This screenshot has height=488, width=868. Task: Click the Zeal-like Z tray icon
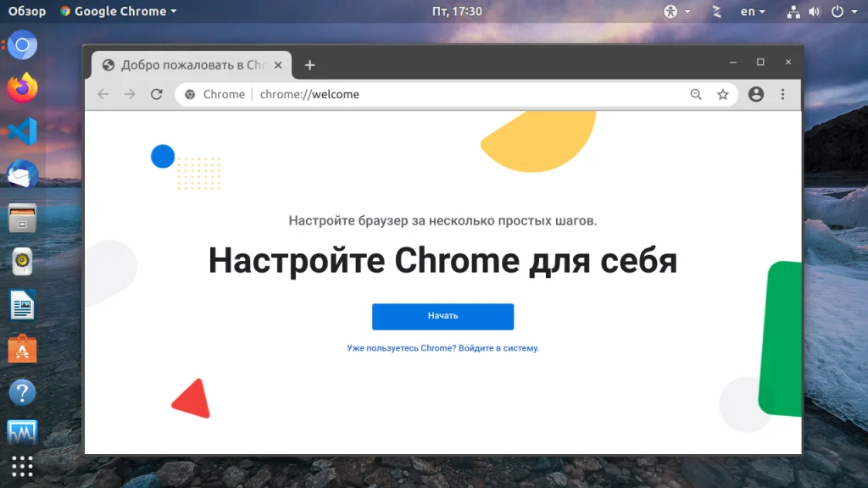point(717,11)
